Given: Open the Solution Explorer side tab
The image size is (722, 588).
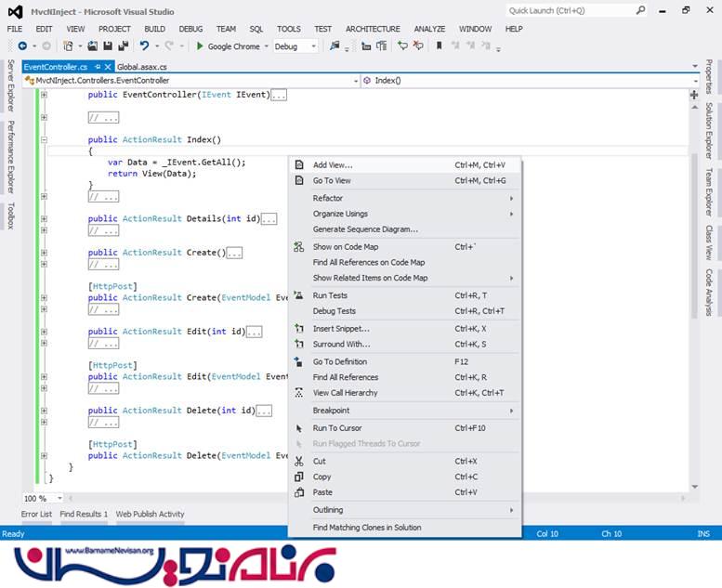Looking at the screenshot, I should pyautogui.click(x=709, y=131).
